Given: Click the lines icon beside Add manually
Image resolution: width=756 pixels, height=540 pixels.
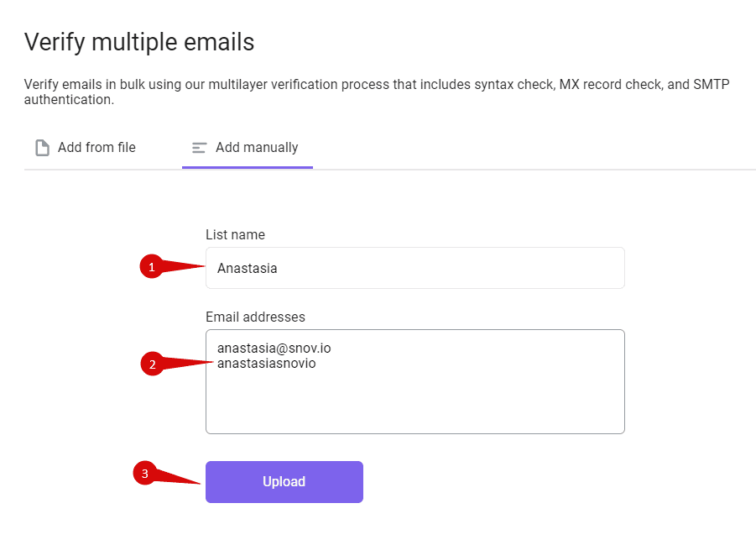Looking at the screenshot, I should pos(199,148).
